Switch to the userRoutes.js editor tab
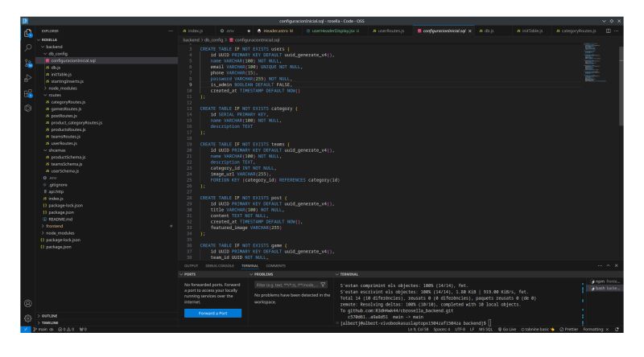This screenshot has width=644, height=357. [389, 31]
